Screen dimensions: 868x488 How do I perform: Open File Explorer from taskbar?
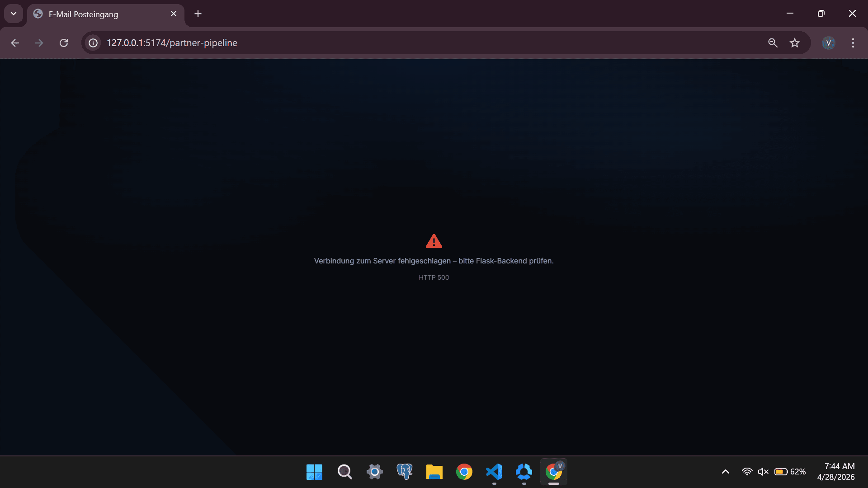tap(434, 472)
